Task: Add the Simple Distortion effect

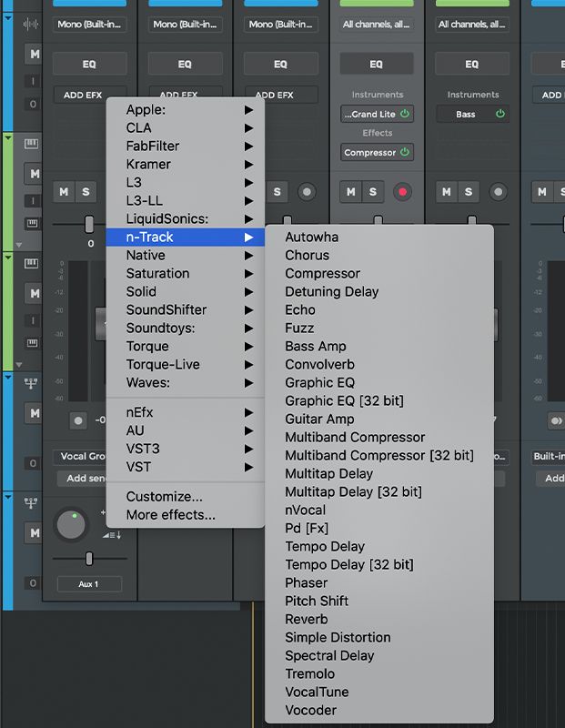Action: click(378, 638)
